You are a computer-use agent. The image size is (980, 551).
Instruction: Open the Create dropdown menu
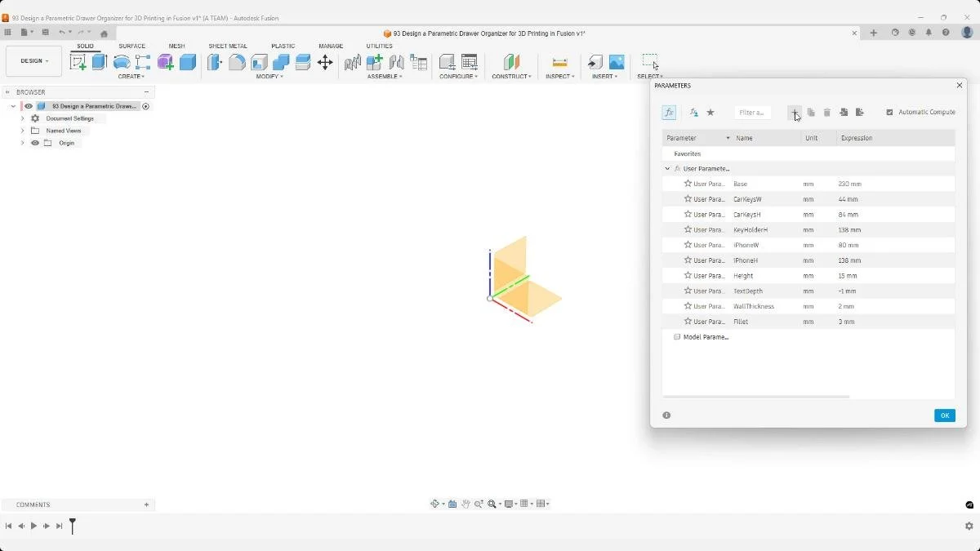click(131, 76)
